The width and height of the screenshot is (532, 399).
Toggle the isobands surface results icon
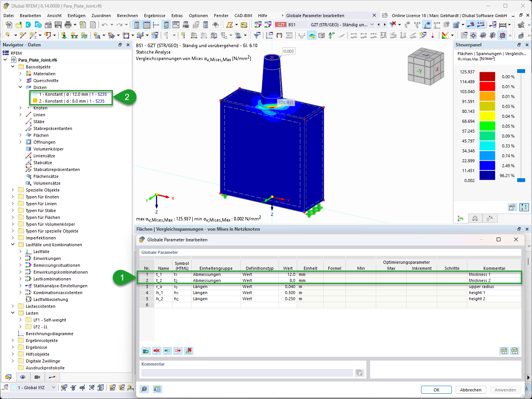tap(312, 35)
